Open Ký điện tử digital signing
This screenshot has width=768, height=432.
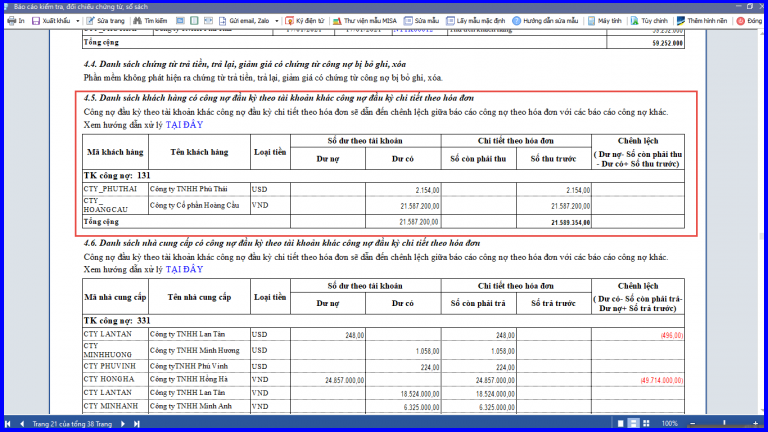pos(305,21)
